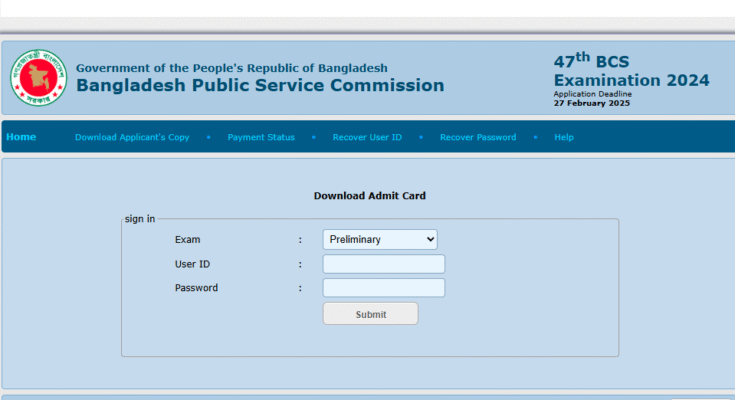Click the Application Deadline label
The image size is (735, 400).
point(592,94)
